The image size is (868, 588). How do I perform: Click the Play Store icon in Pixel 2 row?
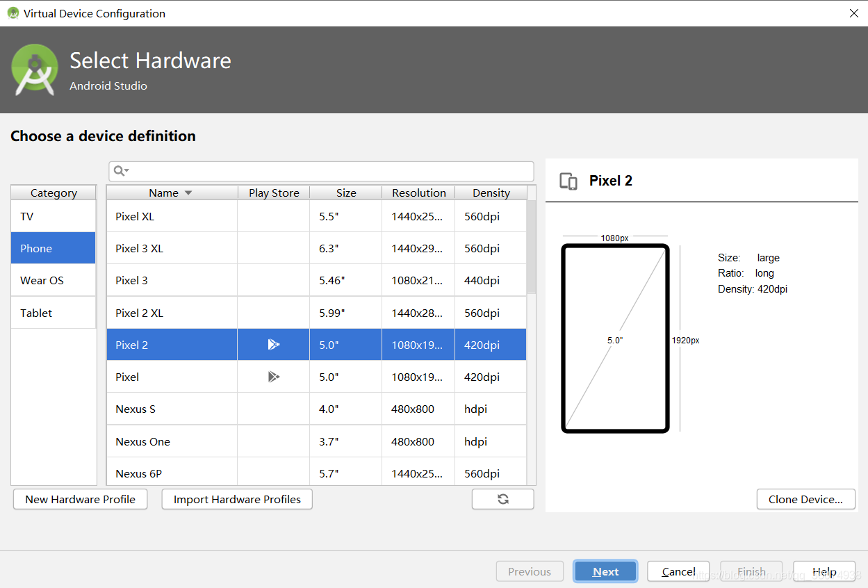click(274, 345)
